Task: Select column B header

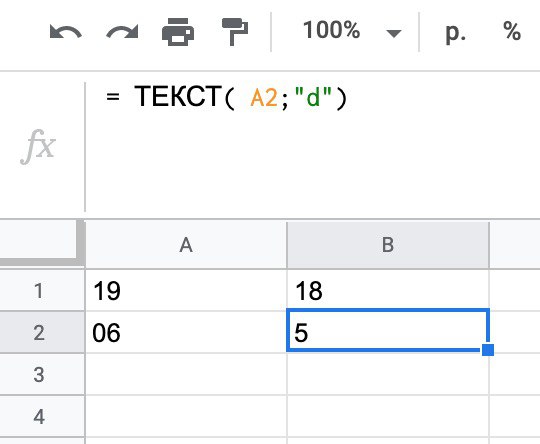Action: click(x=388, y=245)
